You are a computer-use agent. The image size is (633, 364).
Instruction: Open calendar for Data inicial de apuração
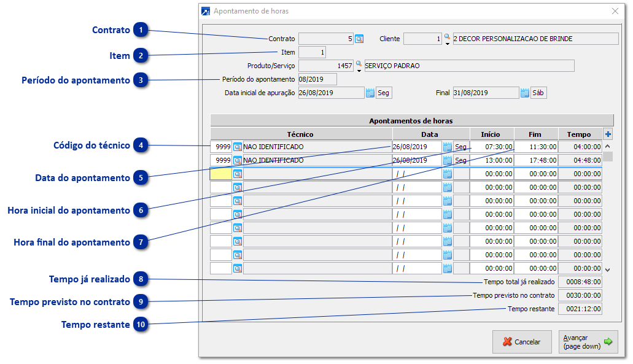tap(370, 93)
